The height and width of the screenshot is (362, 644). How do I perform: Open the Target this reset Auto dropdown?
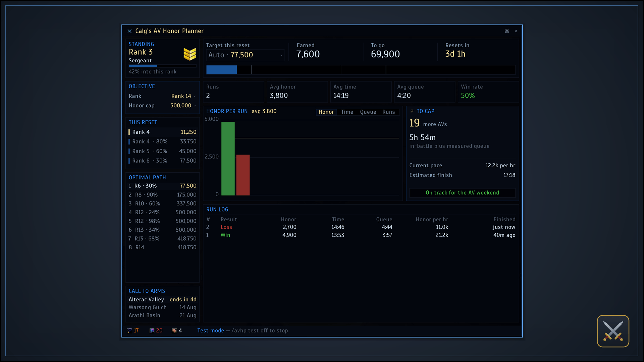pyautogui.click(x=245, y=55)
